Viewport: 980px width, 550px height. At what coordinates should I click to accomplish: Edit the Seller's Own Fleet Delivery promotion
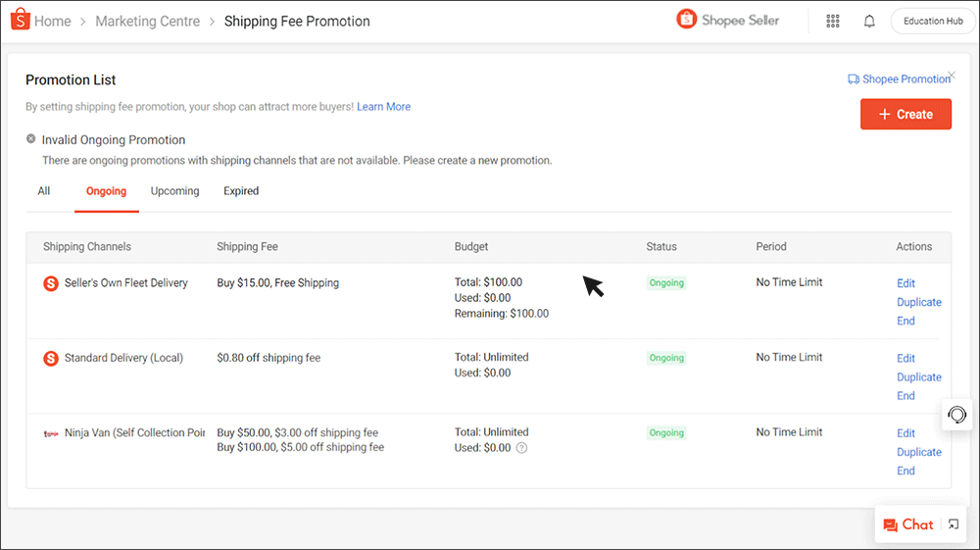coord(906,283)
